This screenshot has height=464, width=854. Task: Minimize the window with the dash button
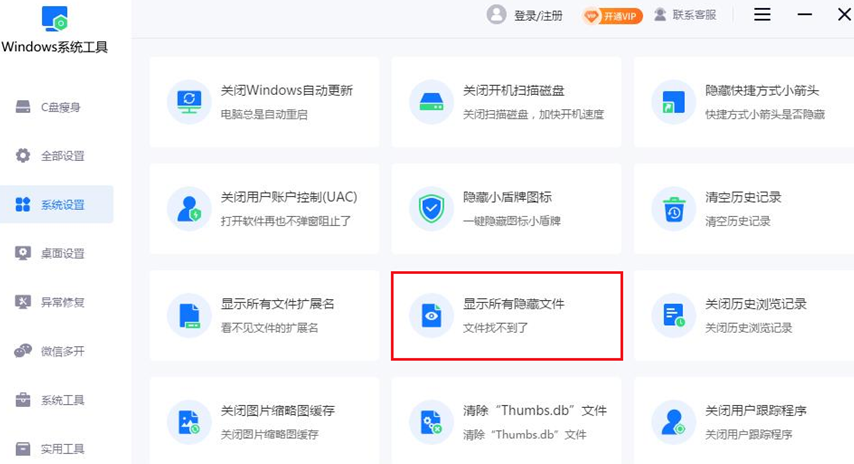[x=804, y=15]
